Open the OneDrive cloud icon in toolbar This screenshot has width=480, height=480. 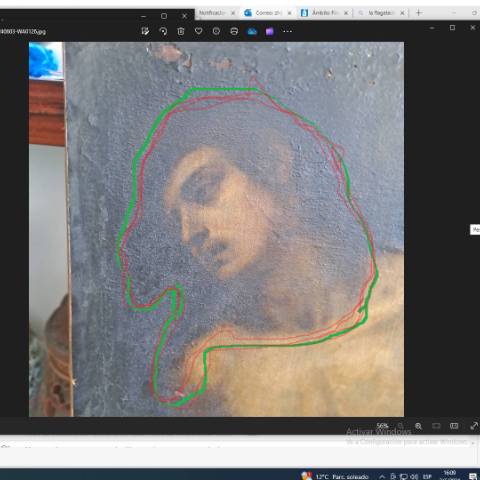(252, 31)
